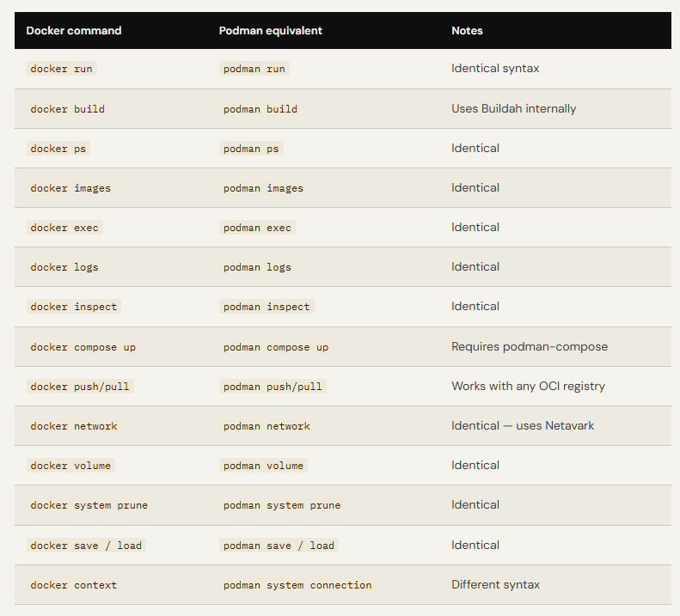Viewport: 680px width, 616px height.
Task: Click the 'Identical syntax' note
Action: pos(495,69)
